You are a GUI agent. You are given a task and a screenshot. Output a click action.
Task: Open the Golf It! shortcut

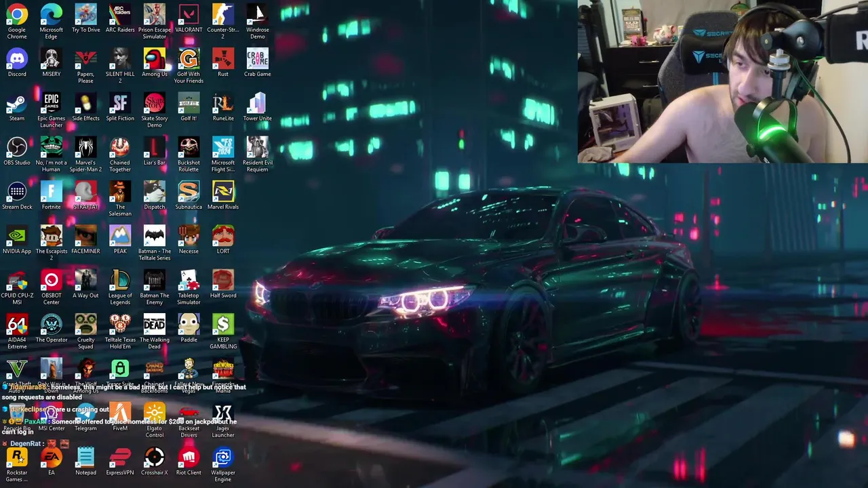pyautogui.click(x=189, y=103)
